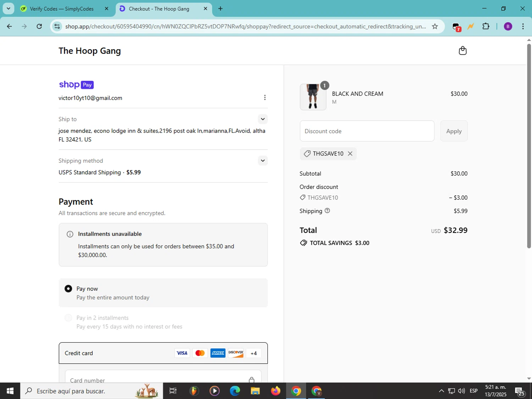The width and height of the screenshot is (532, 399).
Task: Click the Discover card logo
Action: tap(236, 353)
